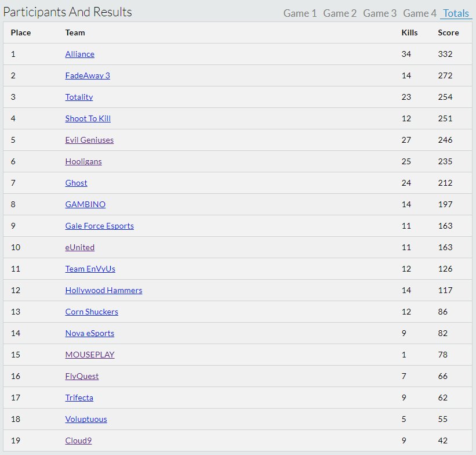Open the Gale Force Esports link
The height and width of the screenshot is (455, 476).
pyautogui.click(x=99, y=226)
